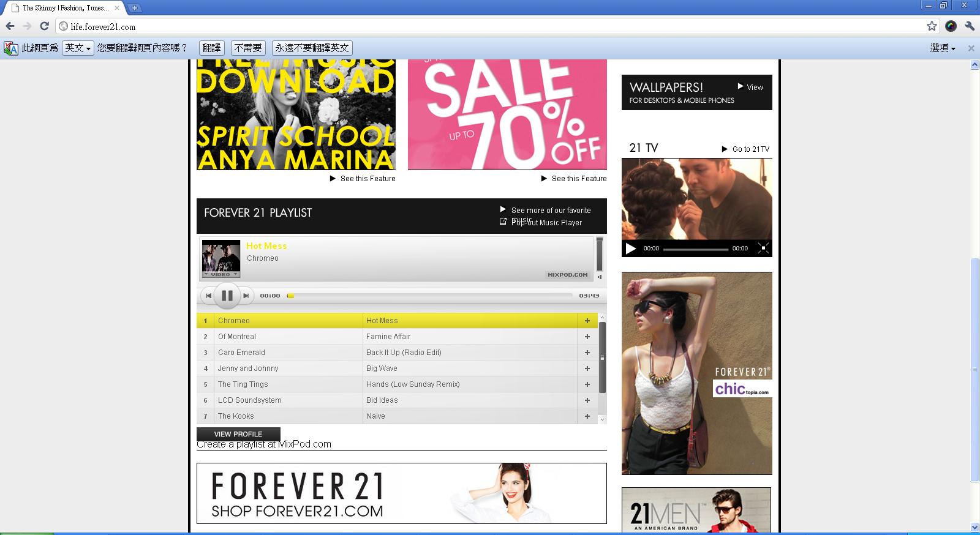Screen dimensions: 980x535
Task: Add The Kooks Naive with plus icon
Action: coord(587,416)
